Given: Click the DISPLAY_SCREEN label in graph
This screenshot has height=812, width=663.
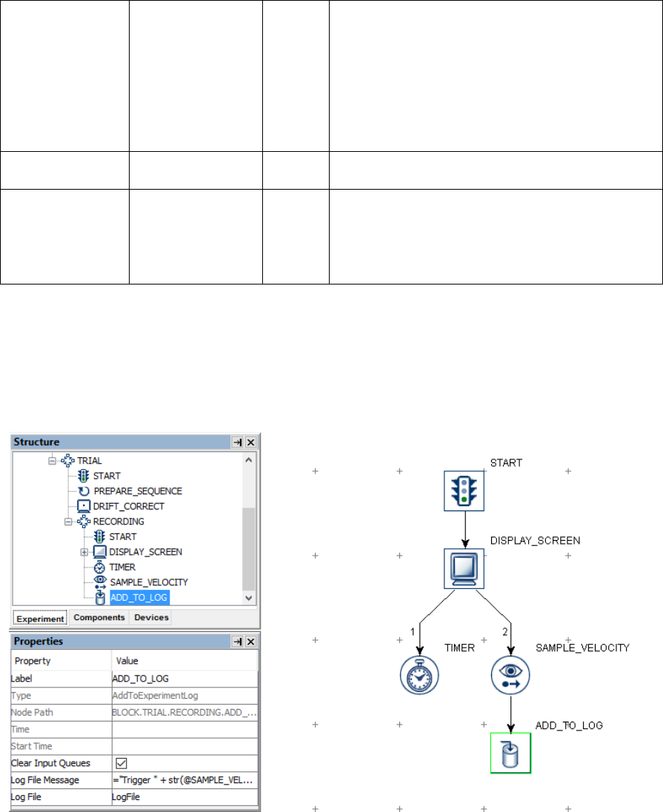Looking at the screenshot, I should 535,541.
